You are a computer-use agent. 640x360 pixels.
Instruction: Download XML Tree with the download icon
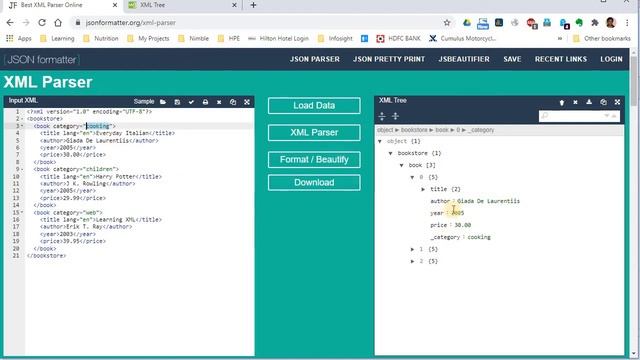pyautogui.click(x=589, y=102)
